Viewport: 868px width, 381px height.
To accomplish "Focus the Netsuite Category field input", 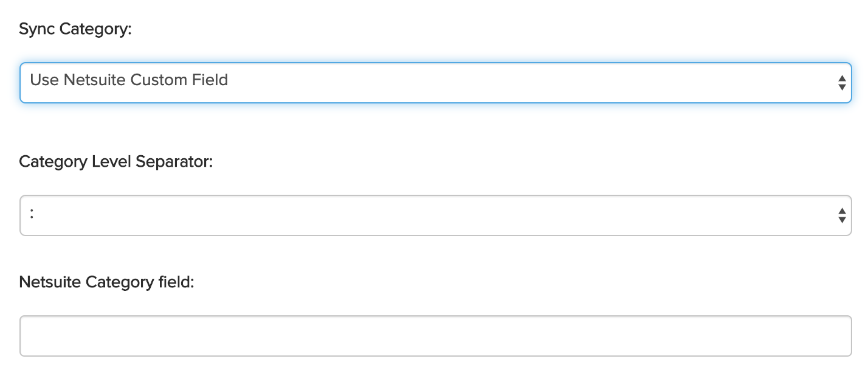I will [x=435, y=336].
